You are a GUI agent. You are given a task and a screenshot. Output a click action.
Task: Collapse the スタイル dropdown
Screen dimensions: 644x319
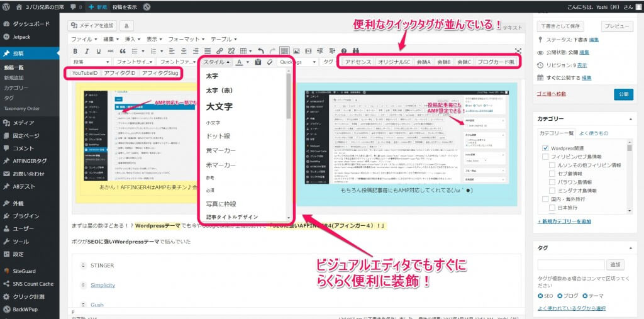coord(217,62)
